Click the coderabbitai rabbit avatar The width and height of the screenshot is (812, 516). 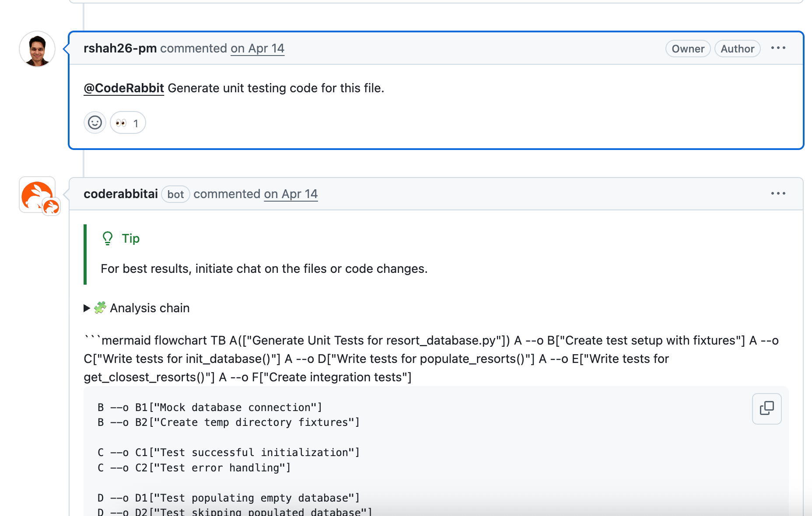[x=36, y=194]
